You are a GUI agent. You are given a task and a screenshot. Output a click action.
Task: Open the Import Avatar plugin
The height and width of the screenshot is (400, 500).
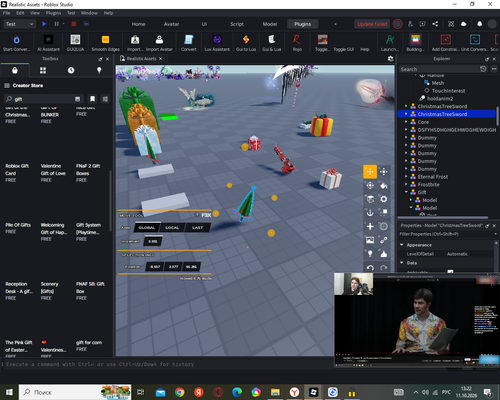tap(159, 43)
